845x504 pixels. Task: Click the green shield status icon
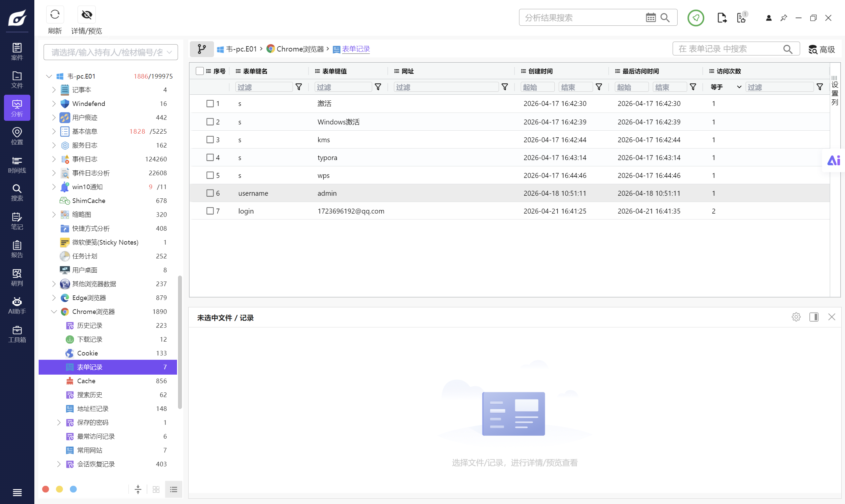click(695, 18)
